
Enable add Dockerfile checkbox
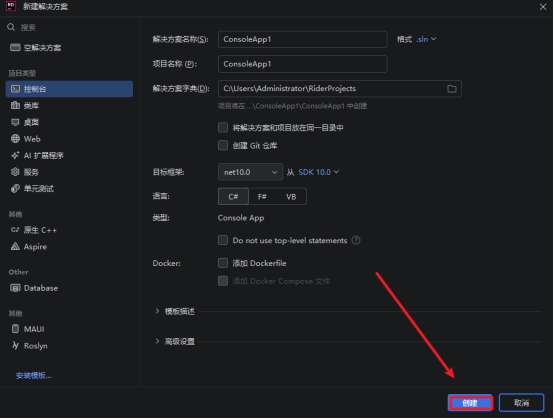tap(223, 263)
